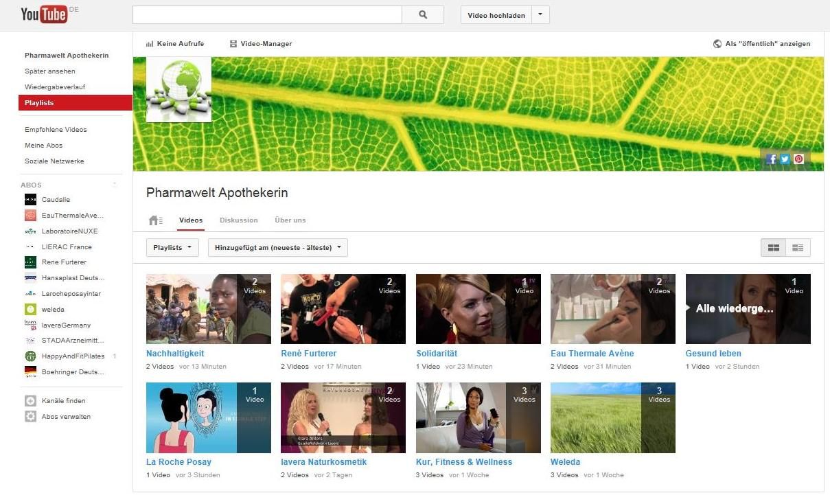Open the Playlists filter dropdown
830x504 pixels.
pos(172,248)
